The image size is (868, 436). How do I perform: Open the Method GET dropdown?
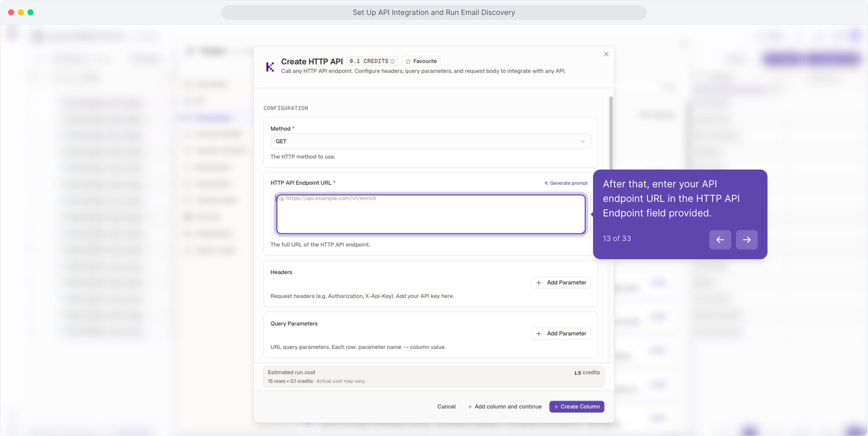430,141
